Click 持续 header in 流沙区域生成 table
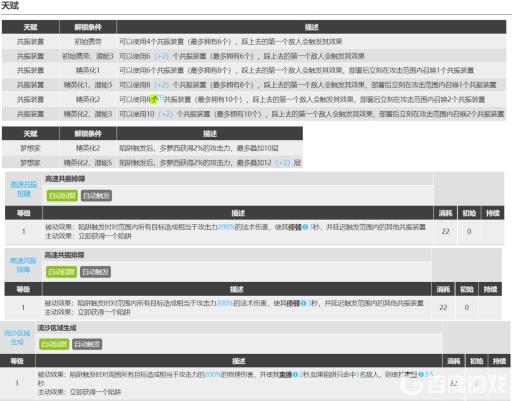Image resolution: width=512 pixels, height=401 pixels. (x=499, y=361)
